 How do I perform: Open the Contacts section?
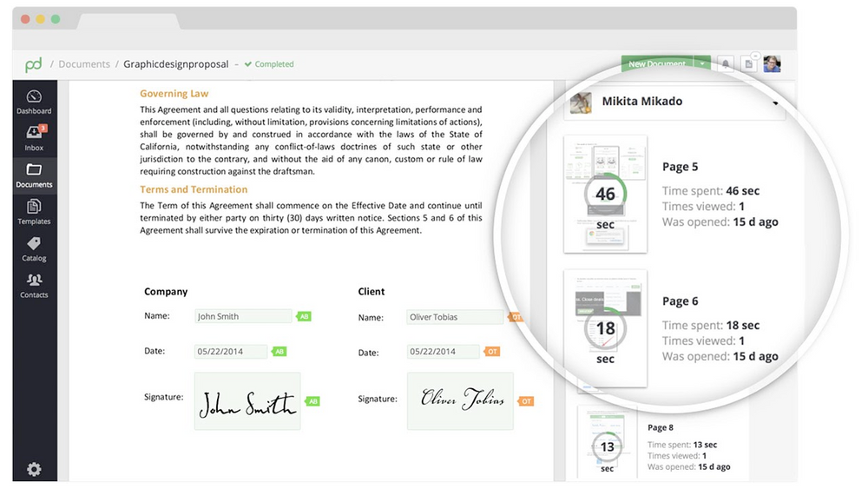pos(34,285)
